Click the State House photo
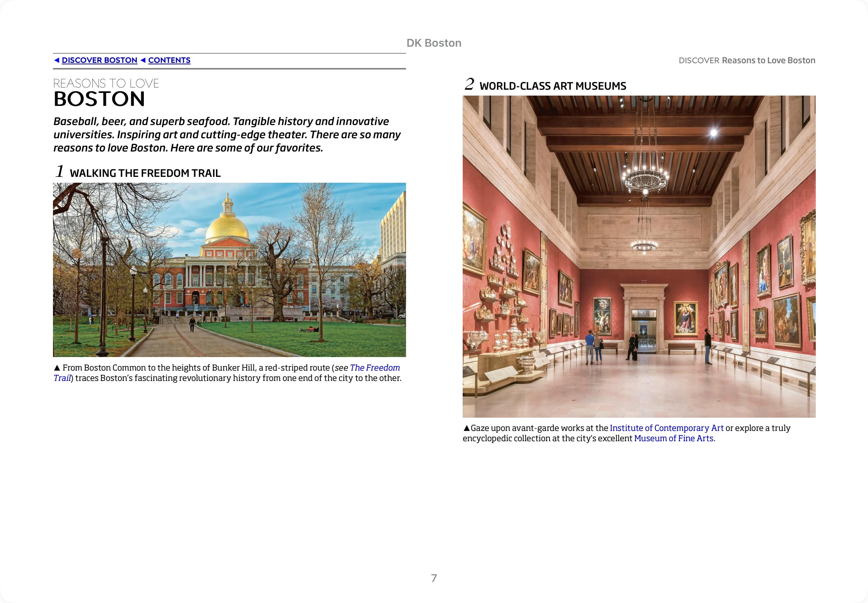868x603 pixels. pyautogui.click(x=230, y=270)
